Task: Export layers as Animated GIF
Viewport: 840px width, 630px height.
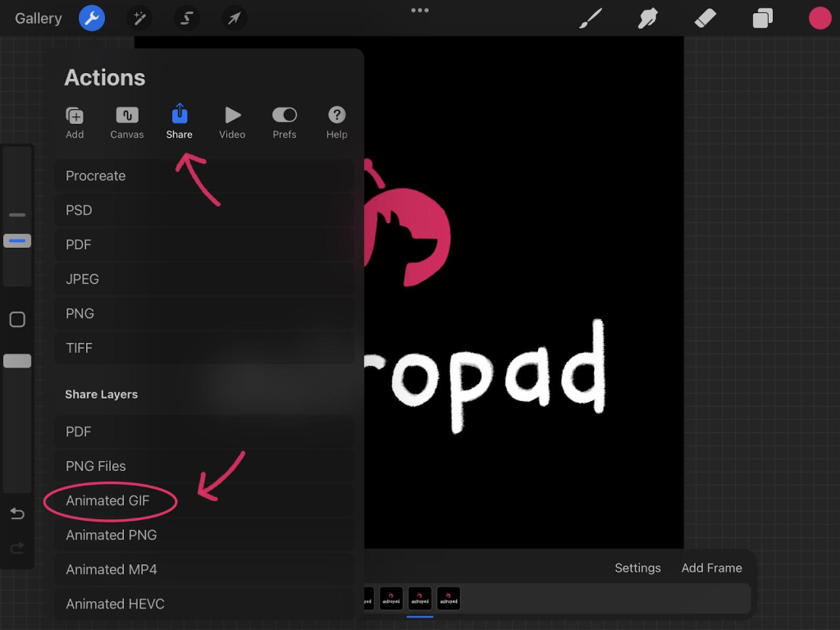Action: (203, 500)
